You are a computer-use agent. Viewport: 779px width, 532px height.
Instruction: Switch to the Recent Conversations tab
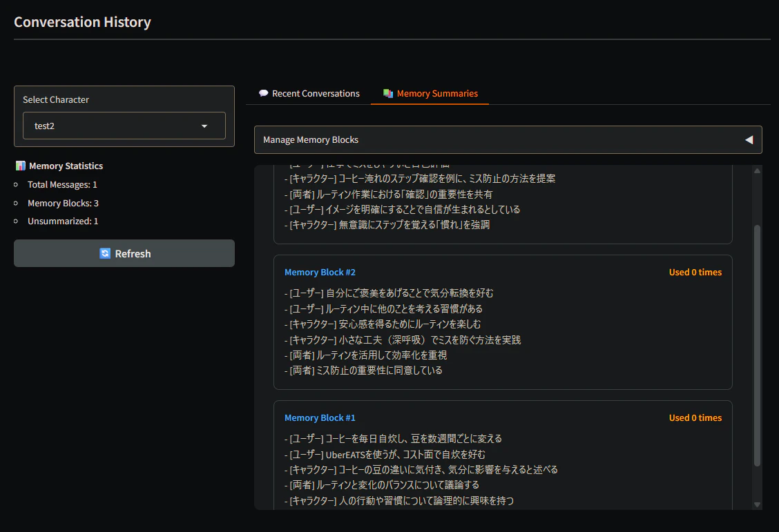309,93
